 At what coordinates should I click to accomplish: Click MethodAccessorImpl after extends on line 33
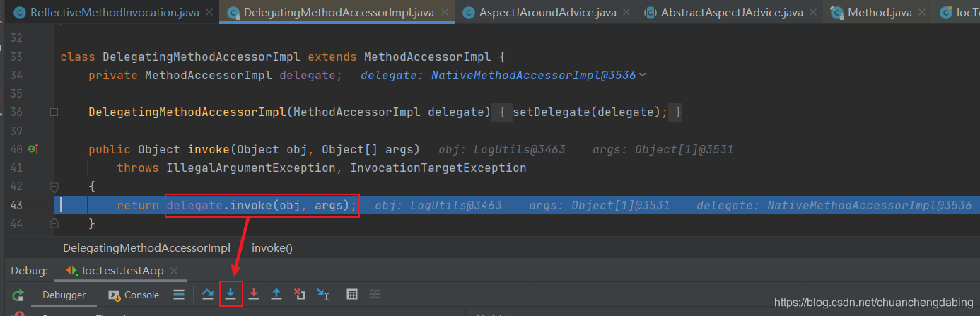427,57
